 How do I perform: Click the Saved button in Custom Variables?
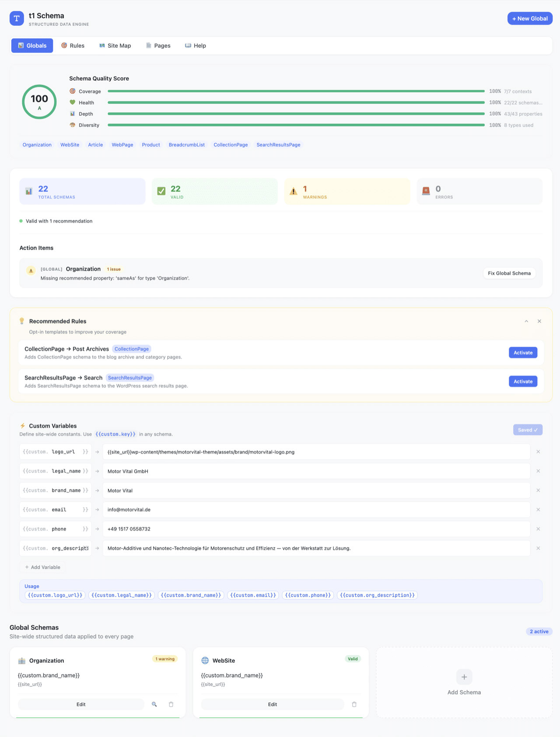click(528, 430)
